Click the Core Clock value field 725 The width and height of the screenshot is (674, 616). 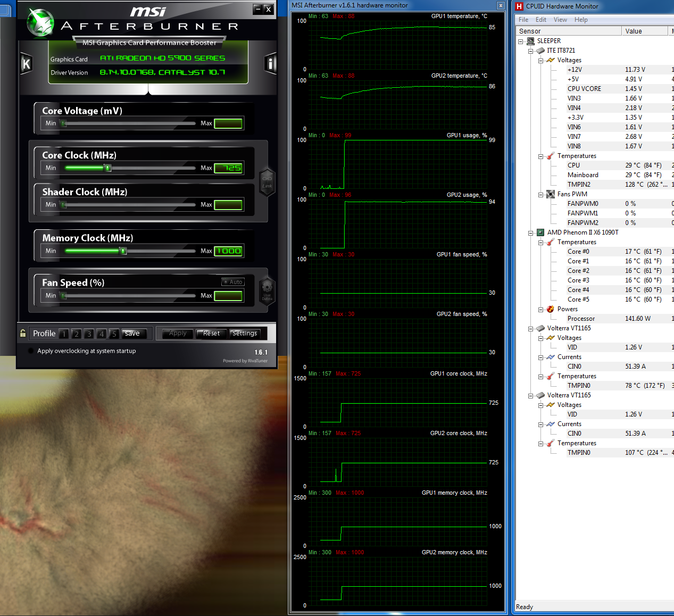point(229,168)
